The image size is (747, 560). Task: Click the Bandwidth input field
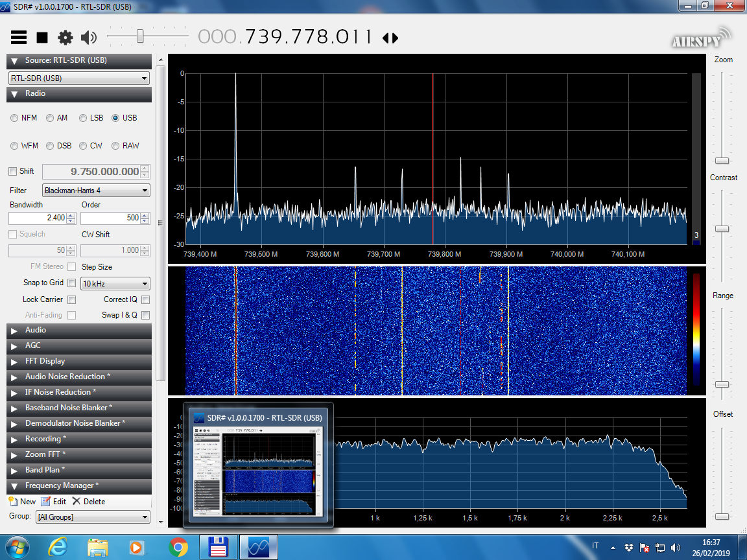tap(38, 218)
